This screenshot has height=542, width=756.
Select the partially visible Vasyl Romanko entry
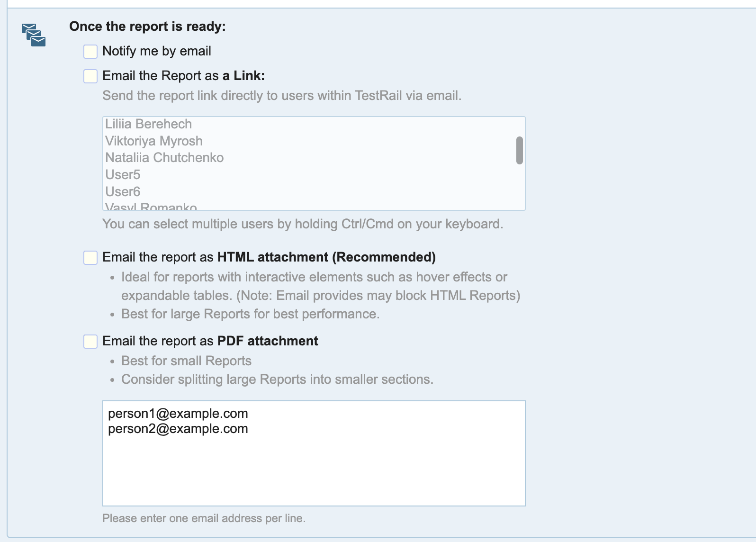[x=151, y=207]
